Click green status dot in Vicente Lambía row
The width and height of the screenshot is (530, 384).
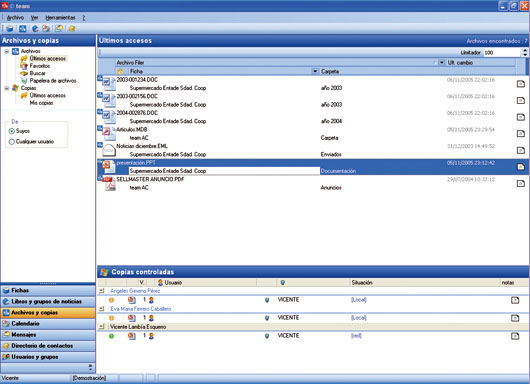coord(111,336)
